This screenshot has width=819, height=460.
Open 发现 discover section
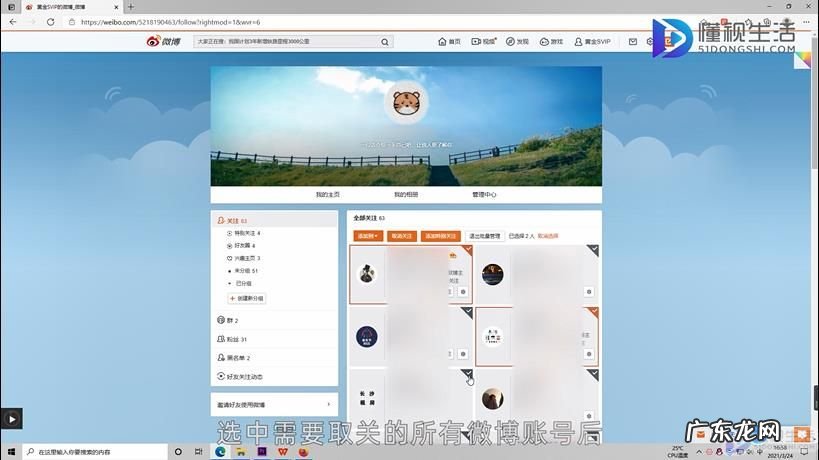[x=517, y=41]
